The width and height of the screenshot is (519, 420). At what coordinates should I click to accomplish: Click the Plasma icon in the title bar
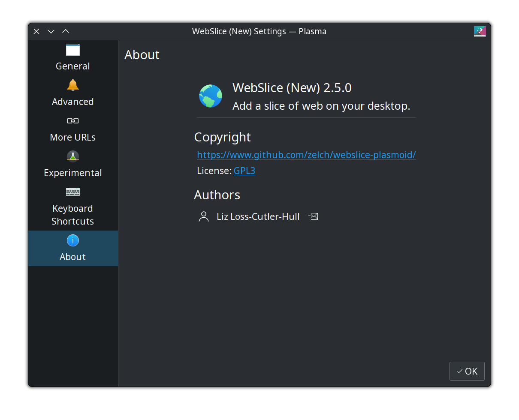[x=480, y=31]
